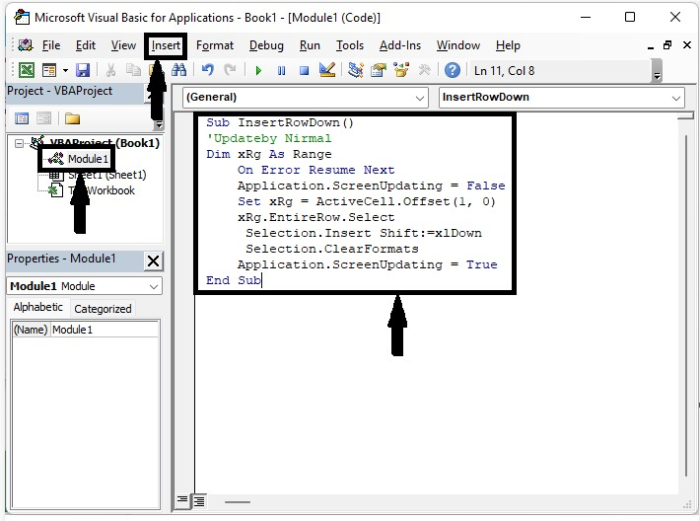
Task: Click the 'End Sub' code line
Action: (233, 280)
